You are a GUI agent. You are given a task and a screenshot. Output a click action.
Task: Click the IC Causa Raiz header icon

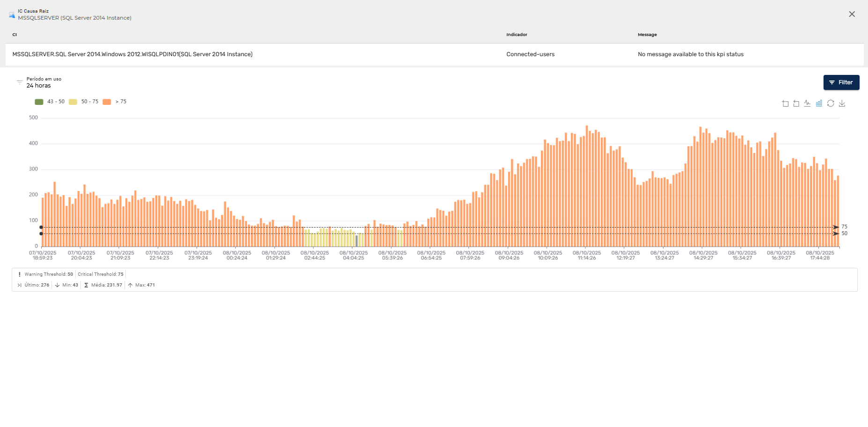[12, 15]
